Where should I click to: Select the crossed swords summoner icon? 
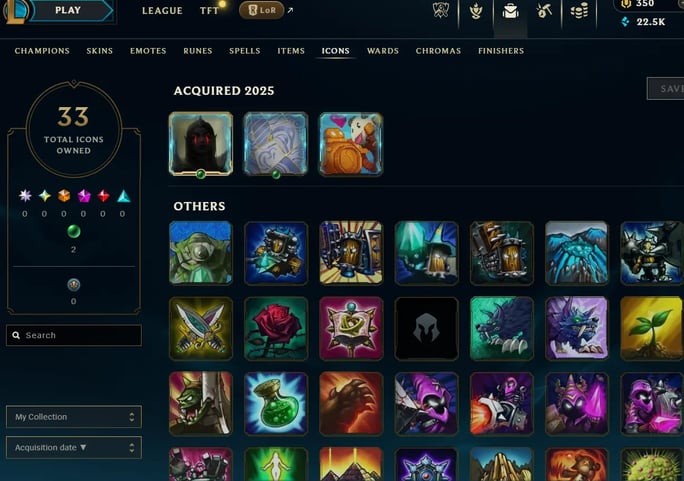(x=201, y=328)
